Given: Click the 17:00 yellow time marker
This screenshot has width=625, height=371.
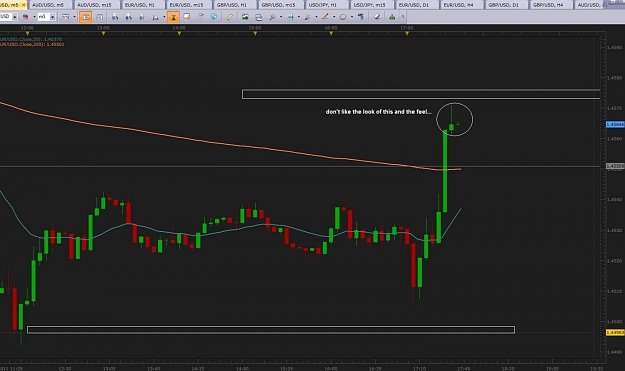Looking at the screenshot, I should coord(407,34).
